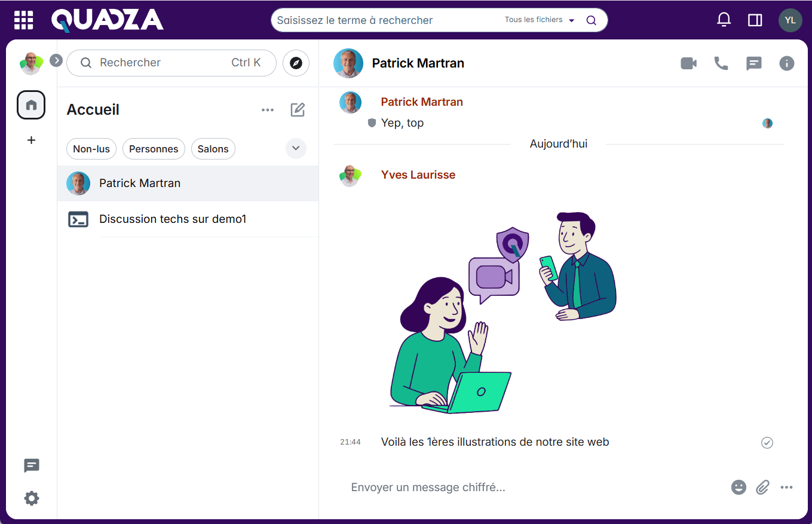
Task: Open the emoji picker
Action: tap(739, 488)
